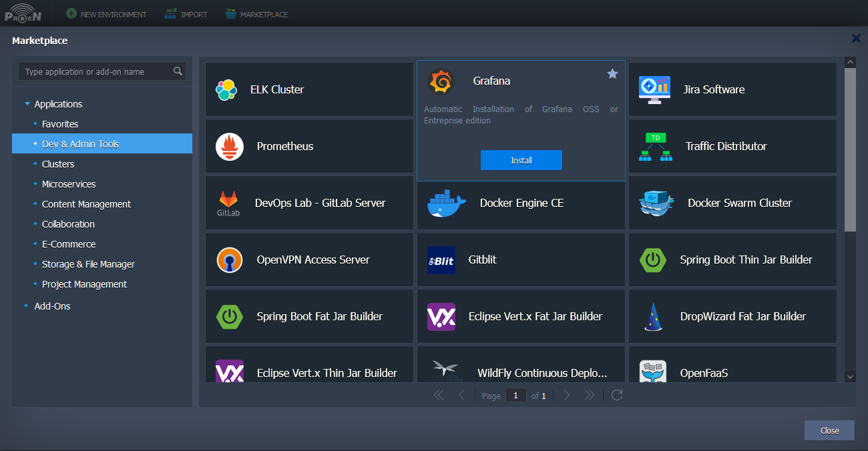Click the Eclipse Vert.x Fat Jar Builder icon
Viewport: 868px width, 451px height.
coord(441,317)
